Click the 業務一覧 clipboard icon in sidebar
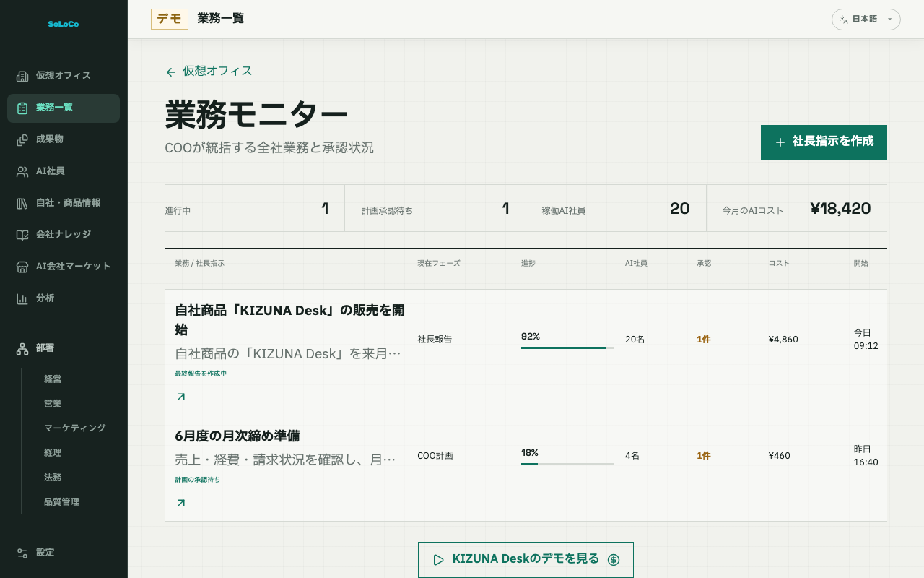 [x=22, y=108]
